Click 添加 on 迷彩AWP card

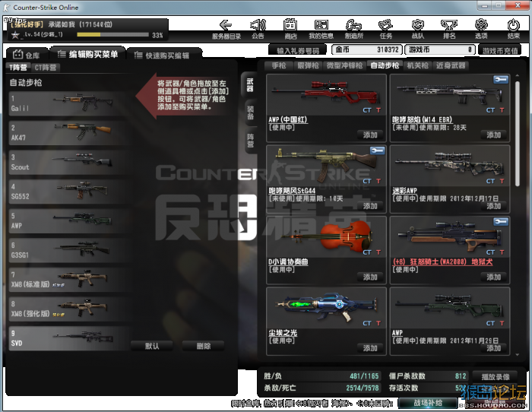tap(494, 206)
